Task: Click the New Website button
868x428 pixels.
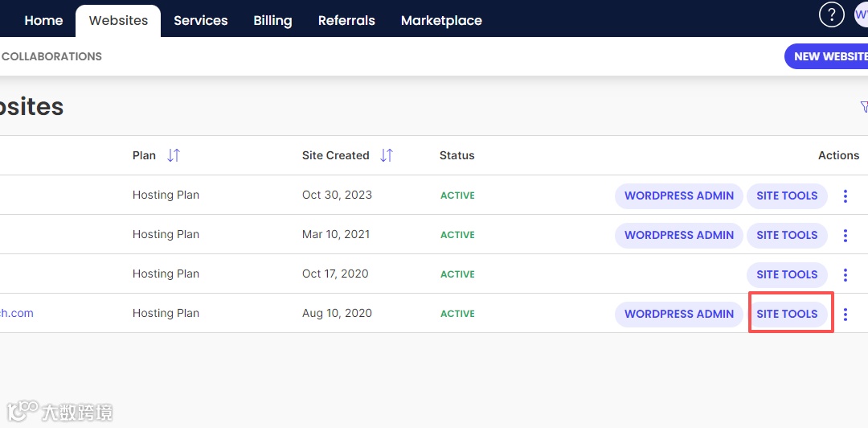Action: (x=828, y=56)
